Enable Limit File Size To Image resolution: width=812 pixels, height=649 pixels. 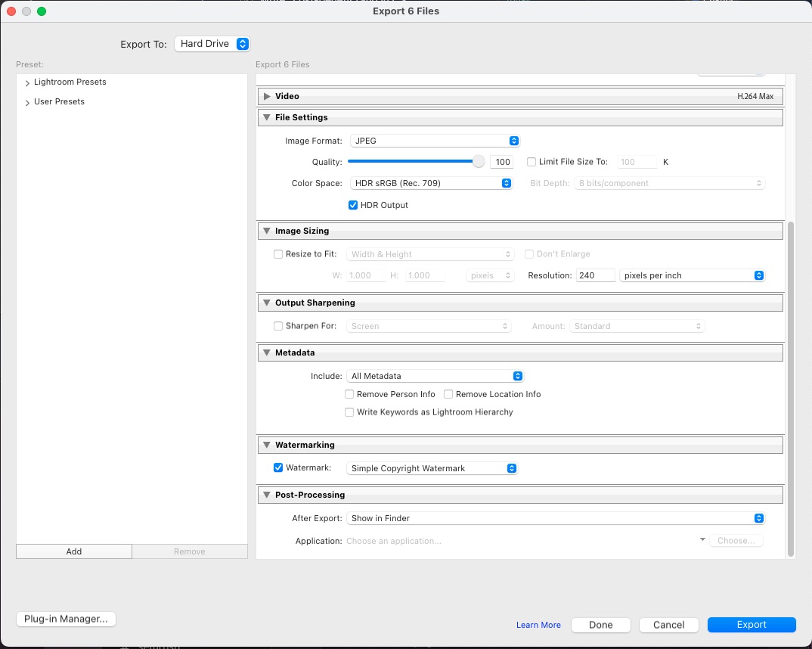click(531, 161)
